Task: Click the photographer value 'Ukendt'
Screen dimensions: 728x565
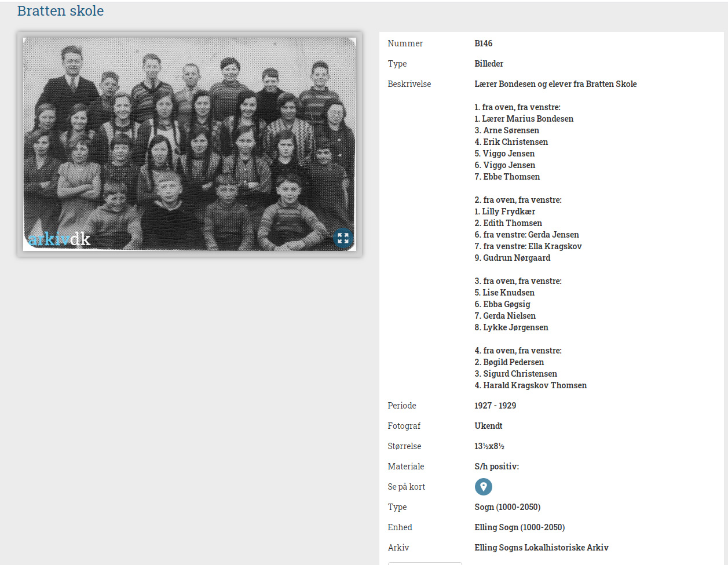Action: pyautogui.click(x=488, y=426)
